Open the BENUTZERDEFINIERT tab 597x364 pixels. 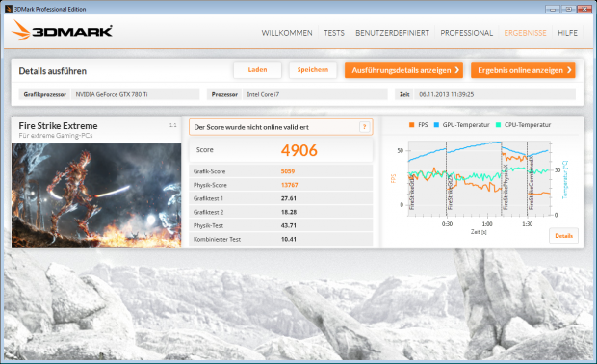[392, 33]
